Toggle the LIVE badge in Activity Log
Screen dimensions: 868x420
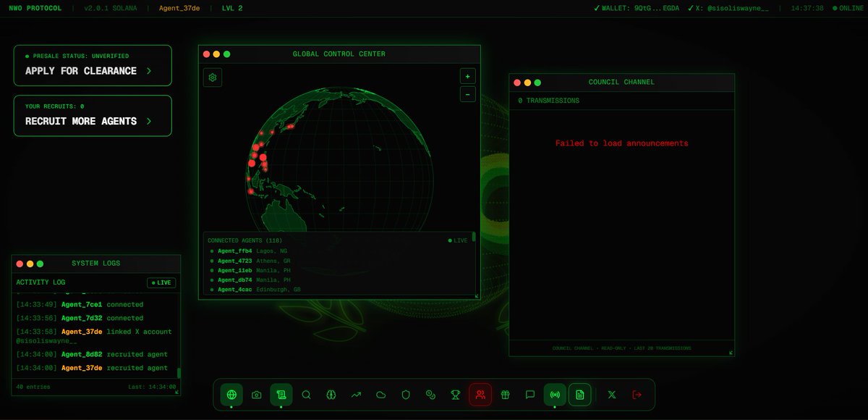coord(161,282)
